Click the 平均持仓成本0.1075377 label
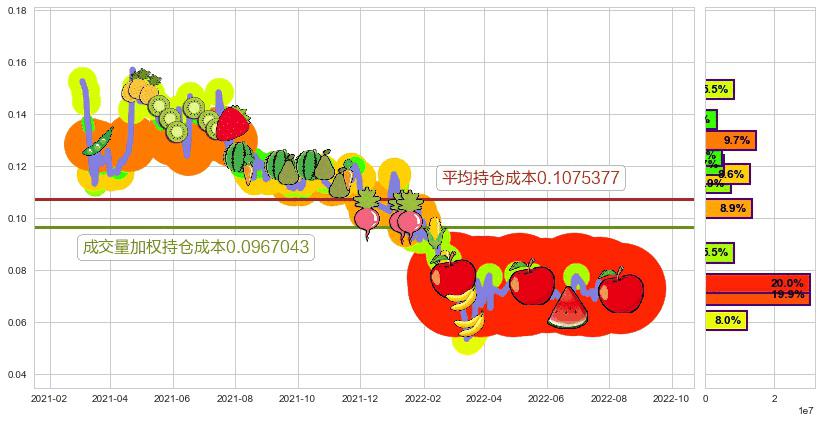Screen dimensions: 822x423 click(x=532, y=178)
